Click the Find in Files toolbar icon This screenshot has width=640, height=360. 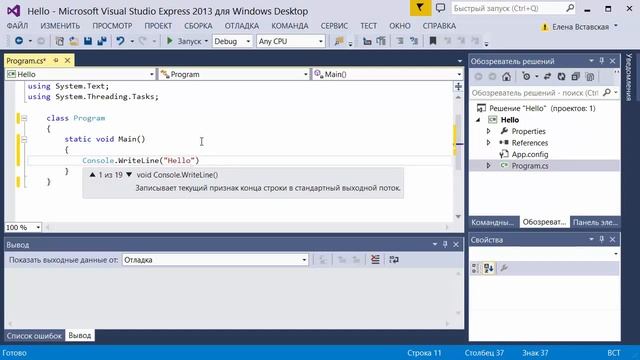coord(340,41)
